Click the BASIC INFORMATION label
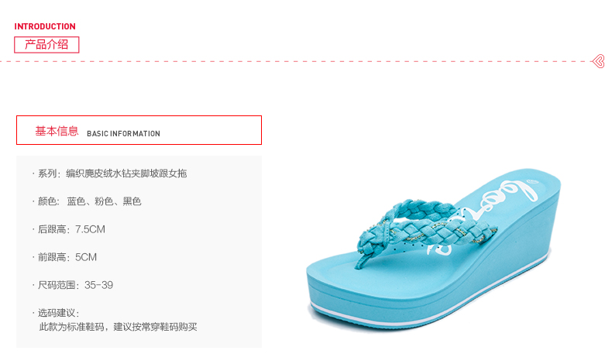The width and height of the screenshot is (612, 364). 123,133
